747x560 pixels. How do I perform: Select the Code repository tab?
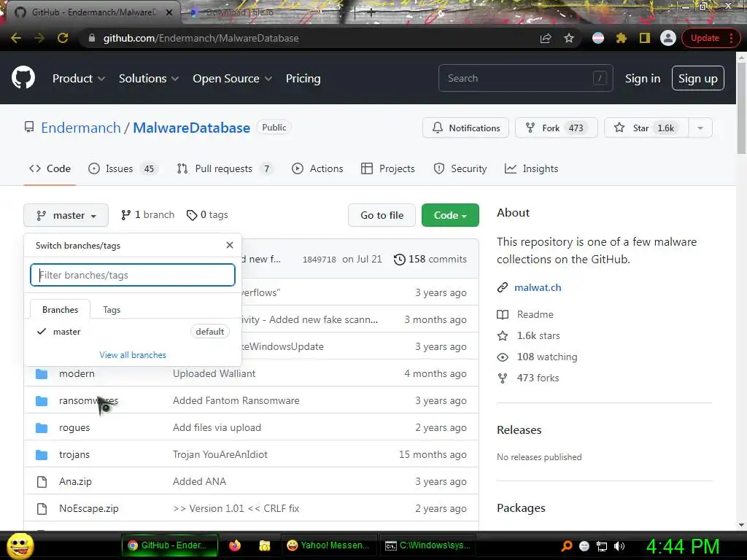coord(50,168)
